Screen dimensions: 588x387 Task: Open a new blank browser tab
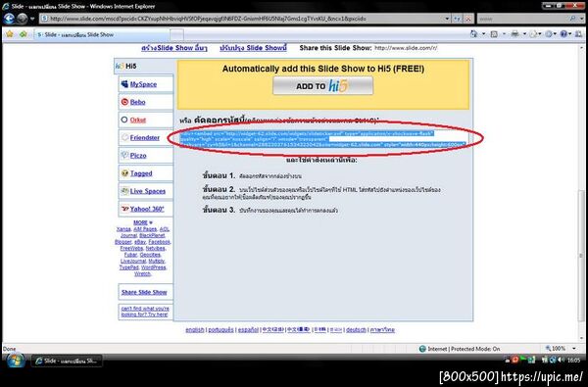point(177,35)
